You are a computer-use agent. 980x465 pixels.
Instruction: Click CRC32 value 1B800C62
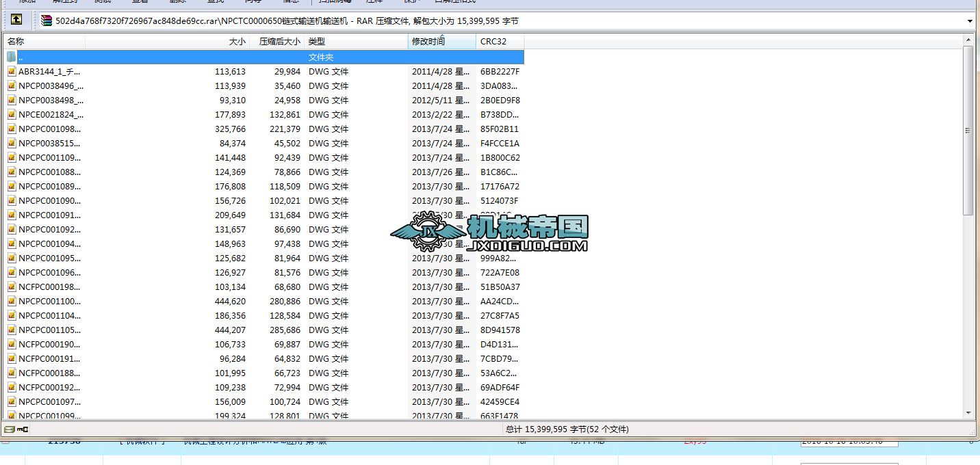coord(500,158)
